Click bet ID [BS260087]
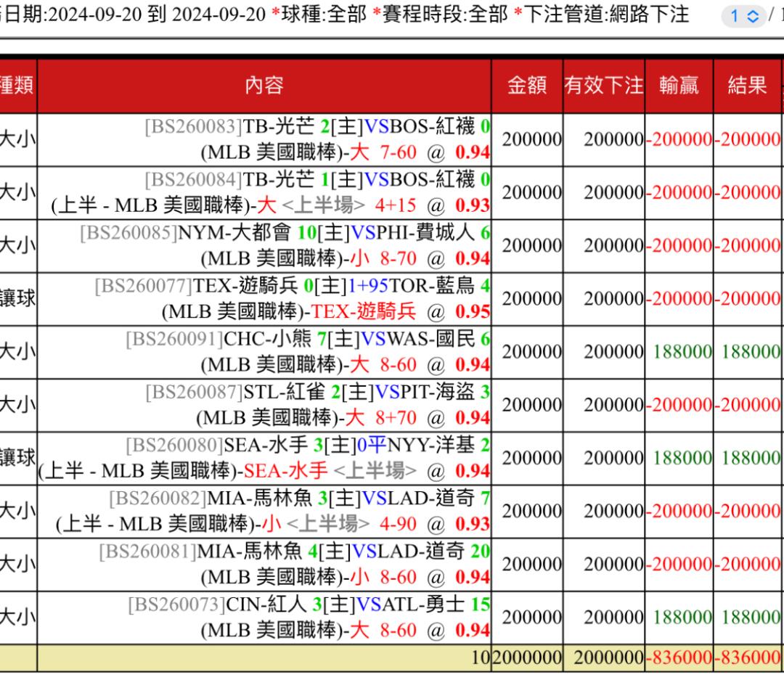The image size is (784, 685). tap(195, 393)
